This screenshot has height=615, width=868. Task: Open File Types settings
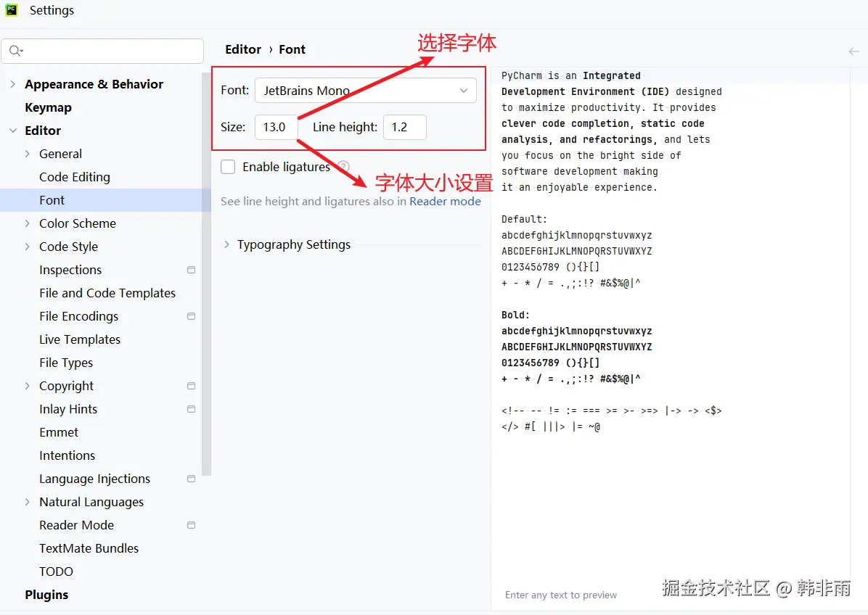point(66,363)
